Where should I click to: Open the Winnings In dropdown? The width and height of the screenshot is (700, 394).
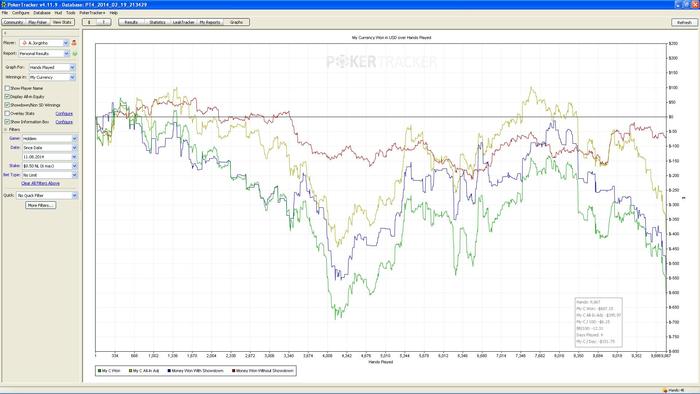tap(52, 78)
